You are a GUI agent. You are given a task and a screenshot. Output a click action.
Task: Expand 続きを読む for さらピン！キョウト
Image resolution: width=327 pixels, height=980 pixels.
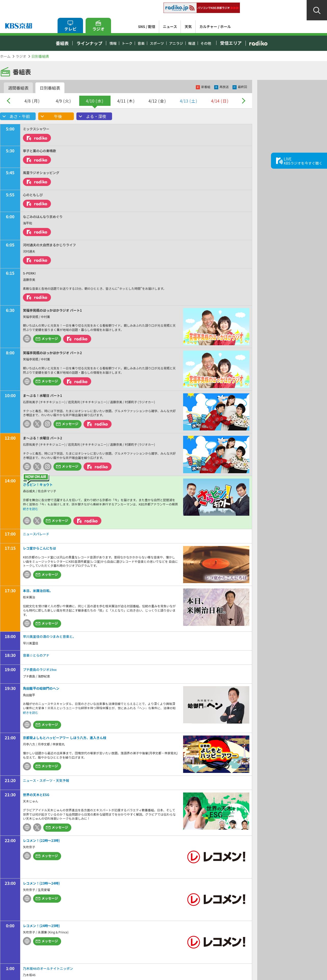coord(31,509)
